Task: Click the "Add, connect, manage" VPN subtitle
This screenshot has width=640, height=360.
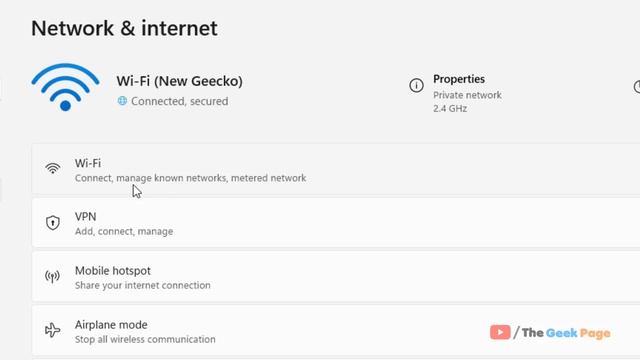Action: pyautogui.click(x=124, y=231)
